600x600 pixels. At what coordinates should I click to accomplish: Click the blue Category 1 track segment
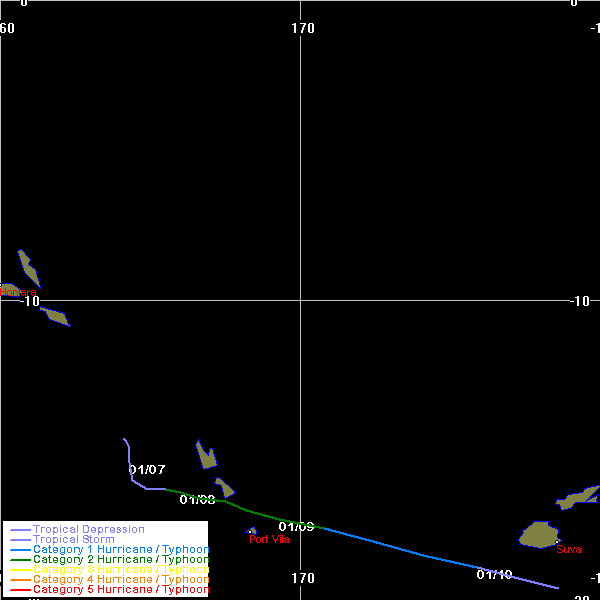coord(400,548)
